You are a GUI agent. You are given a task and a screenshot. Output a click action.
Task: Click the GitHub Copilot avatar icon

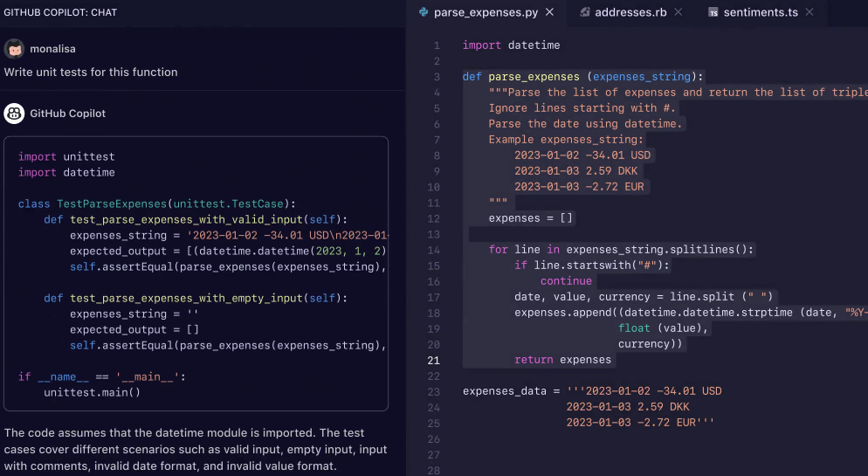coord(14,114)
